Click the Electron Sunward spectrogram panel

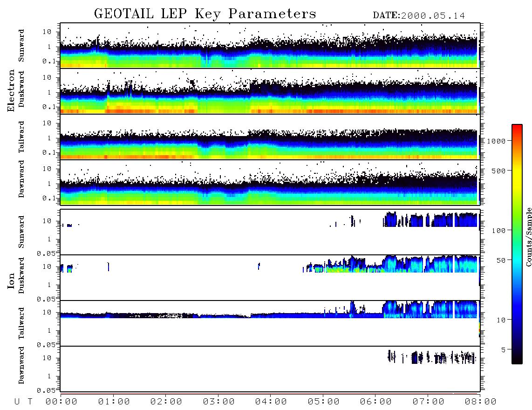[270, 46]
